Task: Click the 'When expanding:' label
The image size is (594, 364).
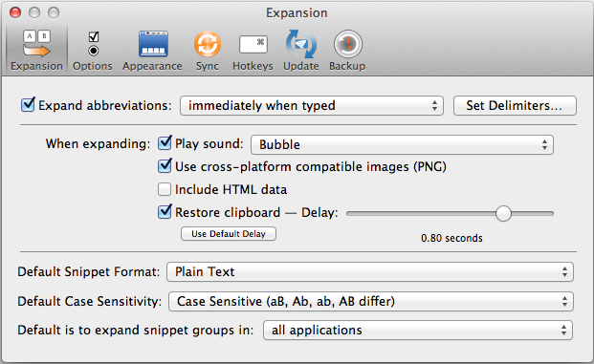Action: pyautogui.click(x=98, y=143)
